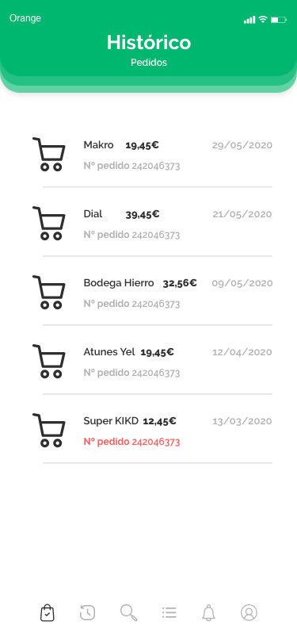Tap the cart icon beside Super KIKD

[x=49, y=431]
